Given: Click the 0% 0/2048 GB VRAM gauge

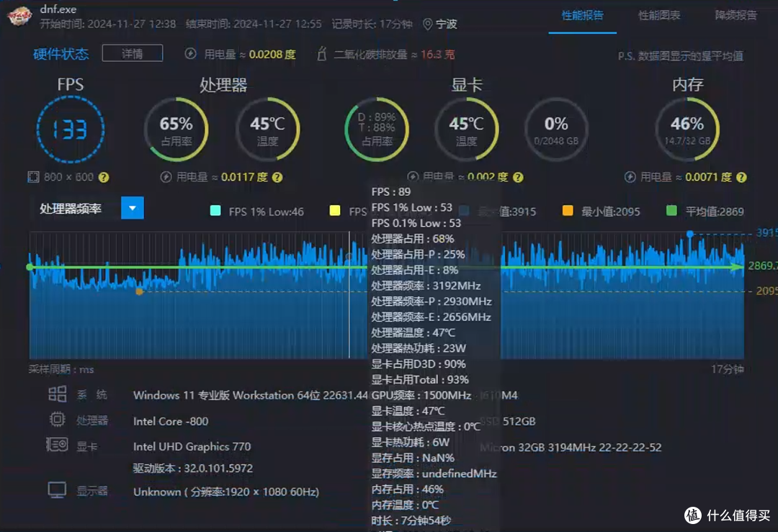Looking at the screenshot, I should (556, 130).
